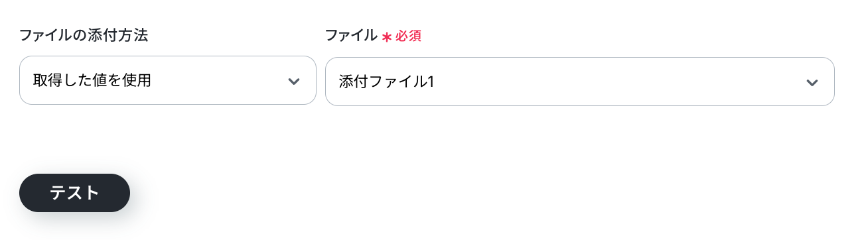Click chevron arrow in 取得した値を使用 field
The width and height of the screenshot is (868, 240).
coord(294,81)
